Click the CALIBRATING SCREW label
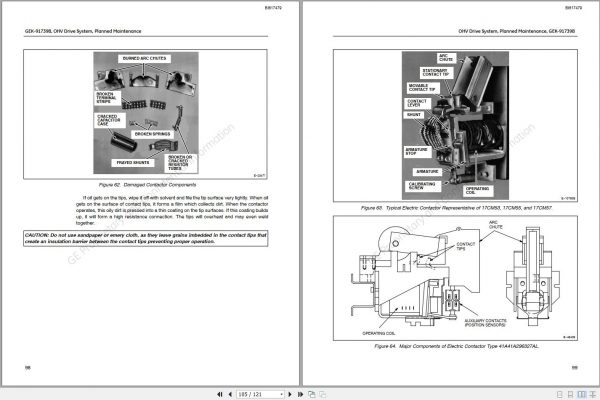Viewport: 600px width, 400px height. click(422, 186)
